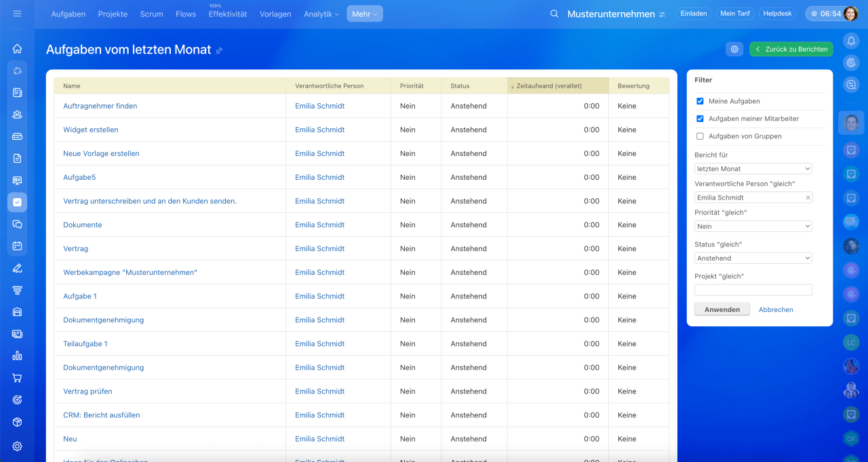The height and width of the screenshot is (462, 868).
Task: Open the hamburger menu icon
Action: click(17, 14)
